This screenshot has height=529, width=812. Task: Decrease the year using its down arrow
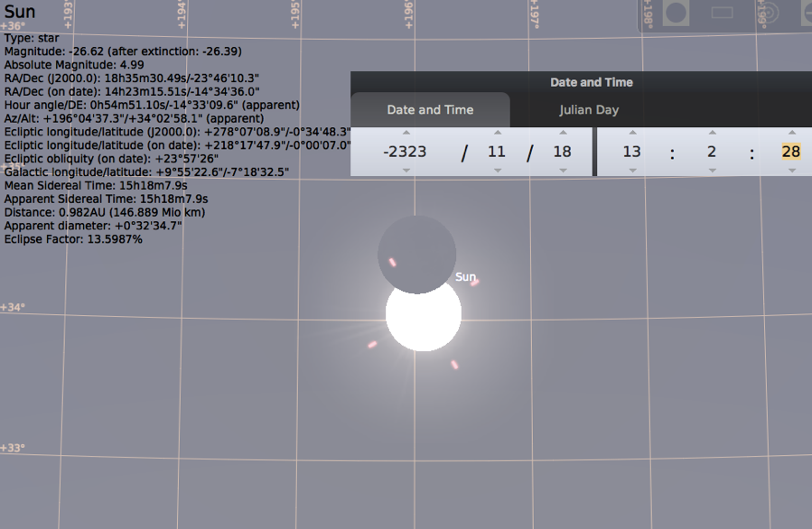click(x=406, y=170)
